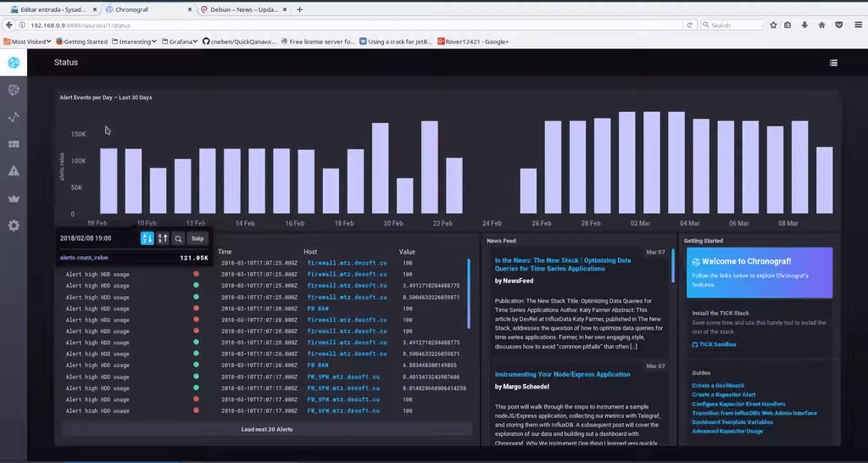The image size is (868, 463).
Task: Open the Dashboards sidebar icon
Action: point(14,144)
